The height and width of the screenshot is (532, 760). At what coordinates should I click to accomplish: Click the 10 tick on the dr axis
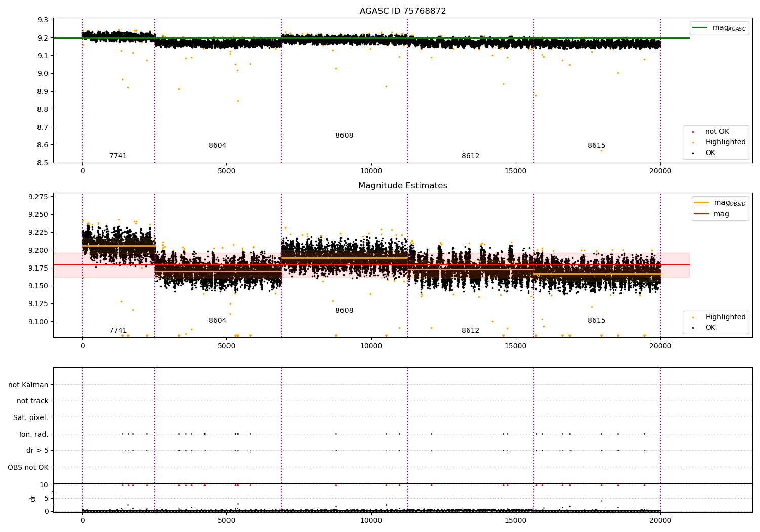click(44, 485)
